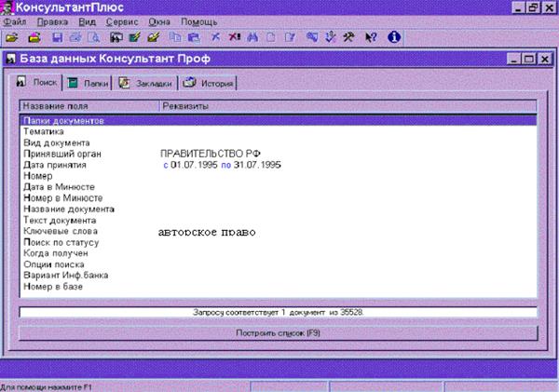The image size is (559, 392).
Task: Open the Помощь menu
Action: 199,22
